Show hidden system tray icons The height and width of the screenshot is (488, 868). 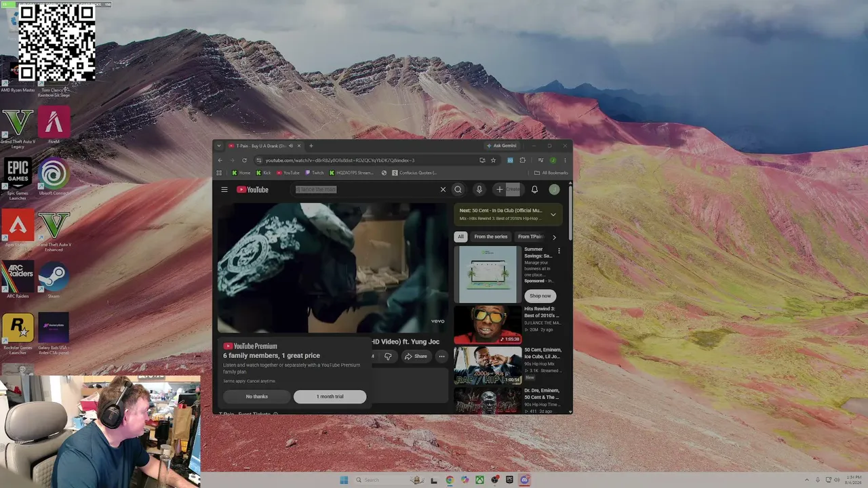(x=806, y=480)
